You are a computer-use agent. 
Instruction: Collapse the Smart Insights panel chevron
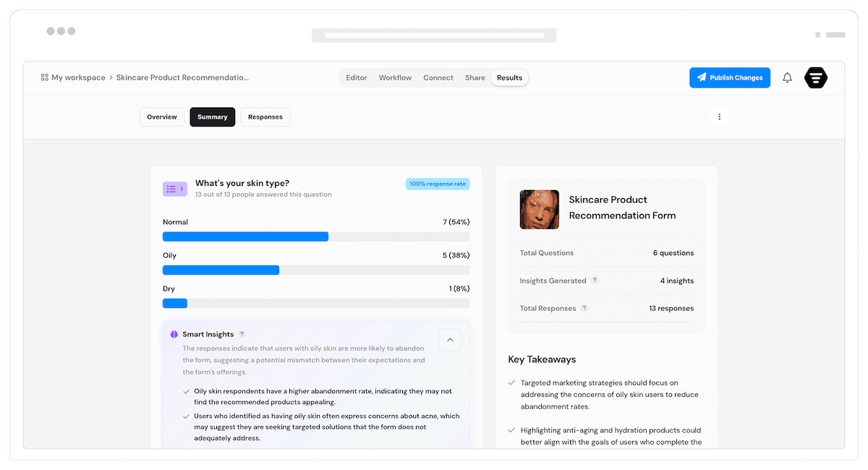point(450,339)
